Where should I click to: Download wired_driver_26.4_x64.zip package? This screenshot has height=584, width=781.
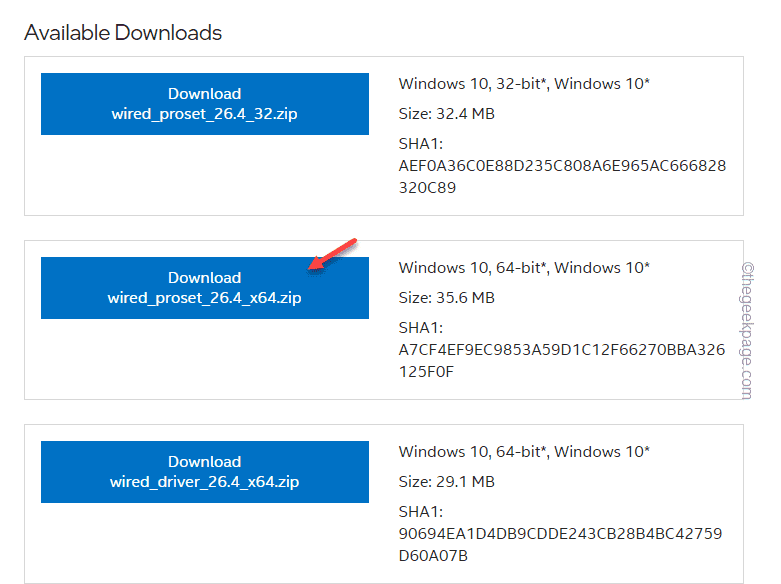[204, 472]
